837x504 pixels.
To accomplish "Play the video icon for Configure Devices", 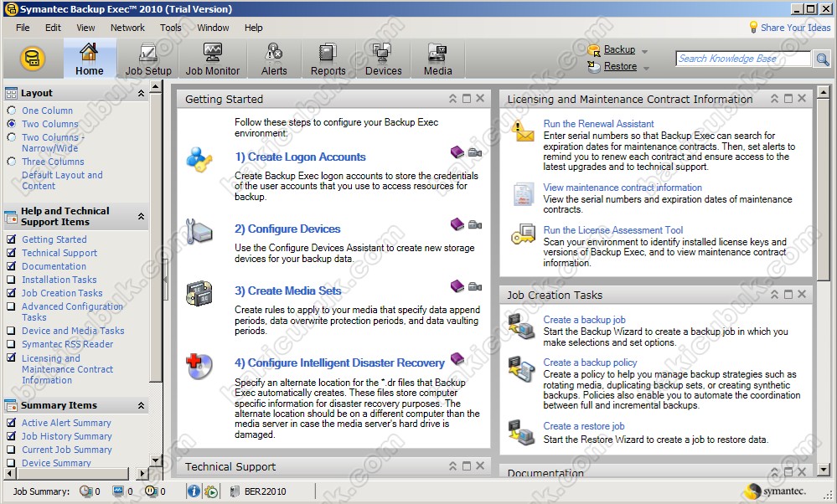I will 474,225.
